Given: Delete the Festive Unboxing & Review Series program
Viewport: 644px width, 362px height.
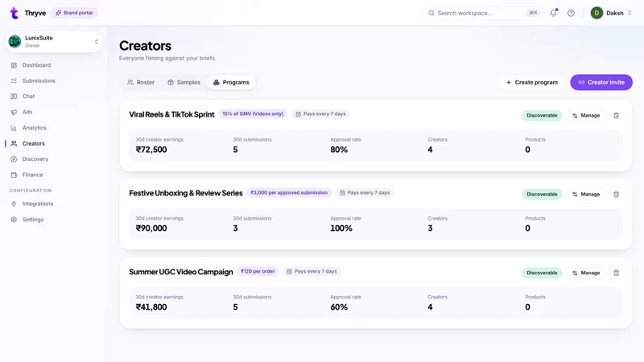Looking at the screenshot, I should 616,195.
